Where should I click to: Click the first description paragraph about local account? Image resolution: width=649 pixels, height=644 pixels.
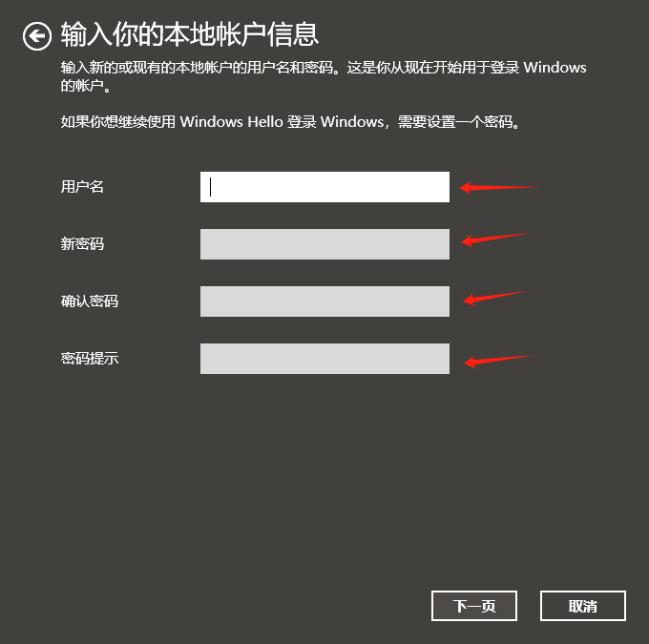pos(324,76)
